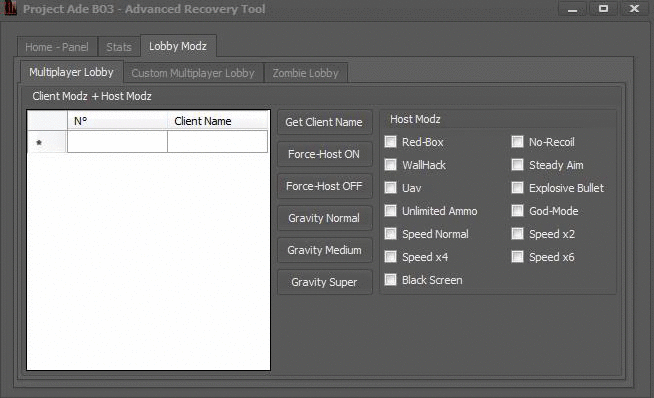Check Unlimited Ammo

[390, 211]
